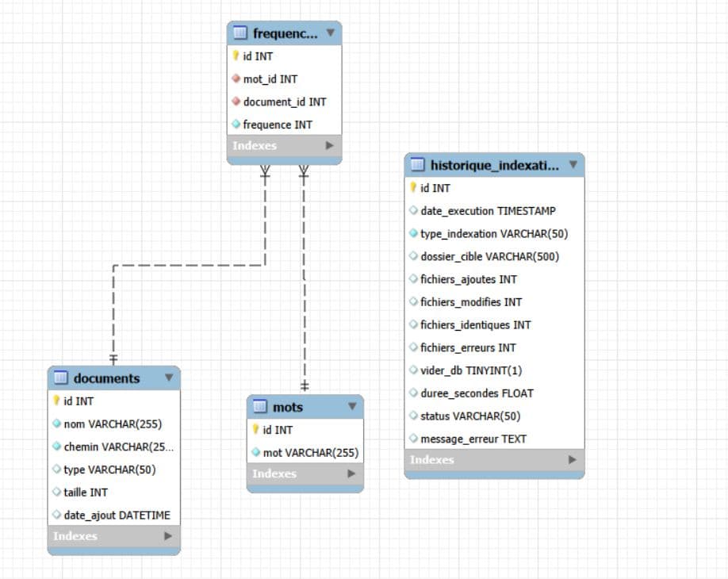The image size is (728, 579).
Task: Click the key icon beside mots id INT
Action: pyautogui.click(x=255, y=429)
